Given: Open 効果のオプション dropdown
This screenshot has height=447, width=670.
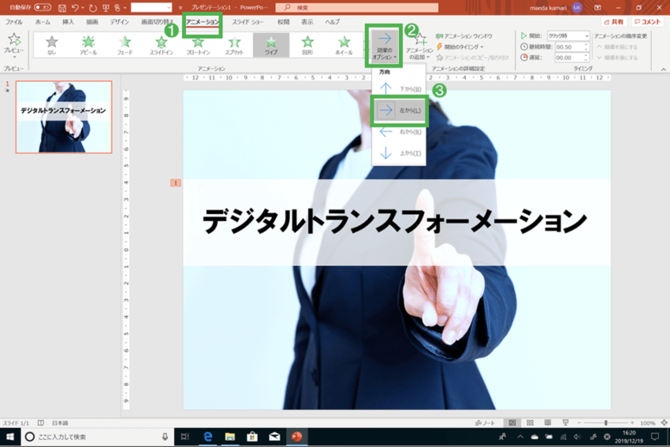Looking at the screenshot, I should pos(384,46).
